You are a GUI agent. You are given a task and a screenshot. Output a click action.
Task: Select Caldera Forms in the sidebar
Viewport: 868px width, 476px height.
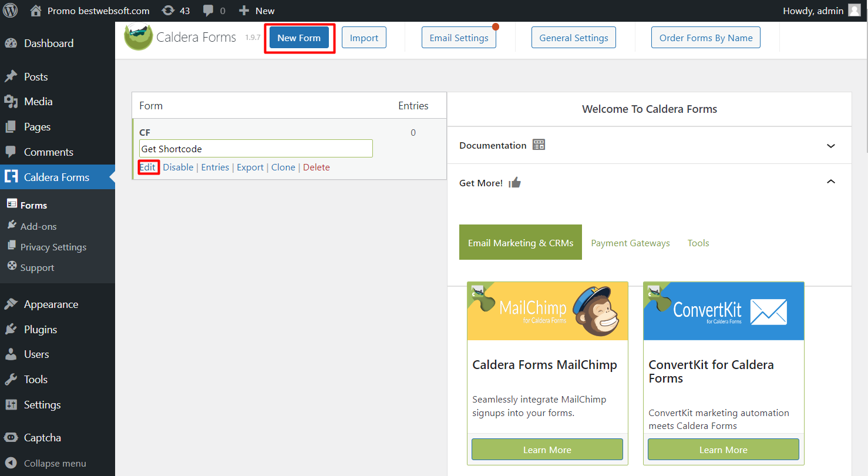[x=58, y=177]
